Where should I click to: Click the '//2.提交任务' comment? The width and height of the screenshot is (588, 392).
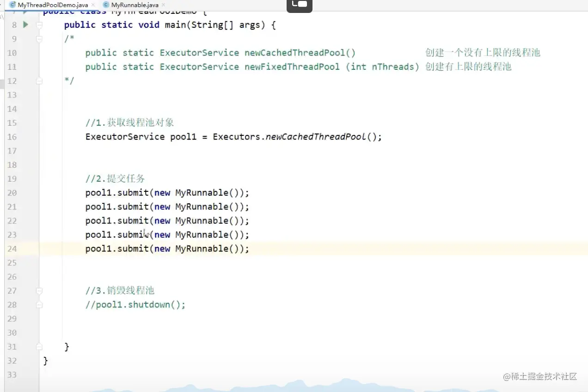[115, 178]
